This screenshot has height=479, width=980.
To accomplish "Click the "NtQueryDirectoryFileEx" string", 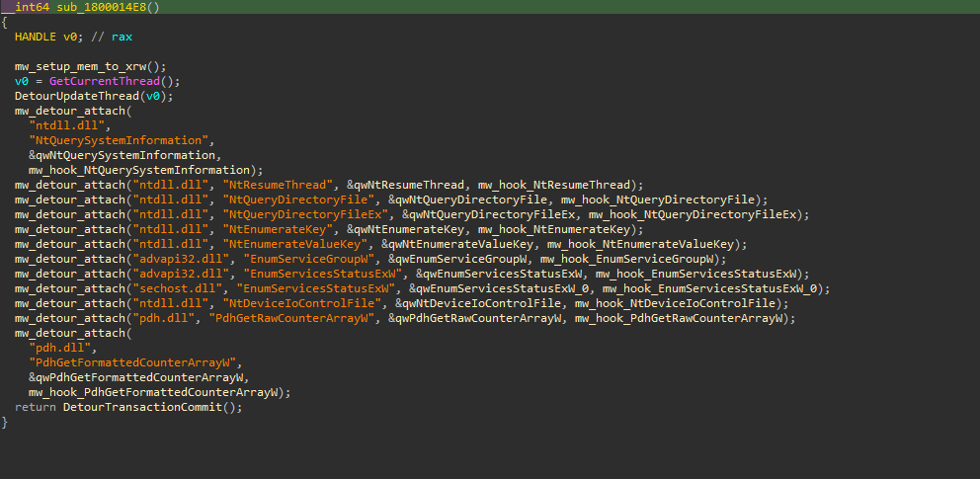I will point(305,215).
